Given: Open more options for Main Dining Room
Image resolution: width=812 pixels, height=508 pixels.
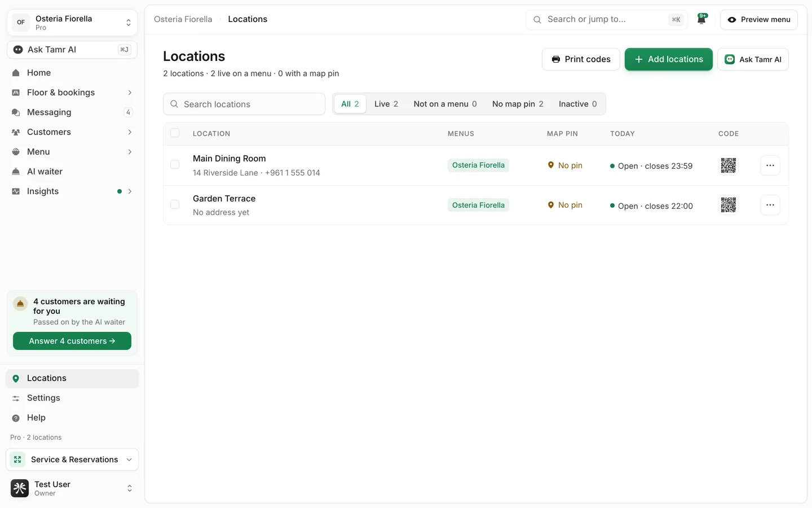Looking at the screenshot, I should tap(770, 165).
